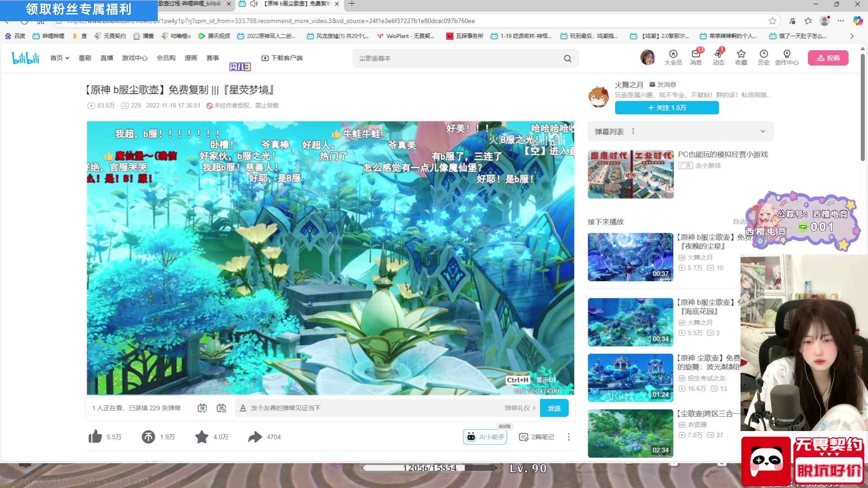Open the 历史 history icon
868x488 pixels.
pyautogui.click(x=764, y=57)
